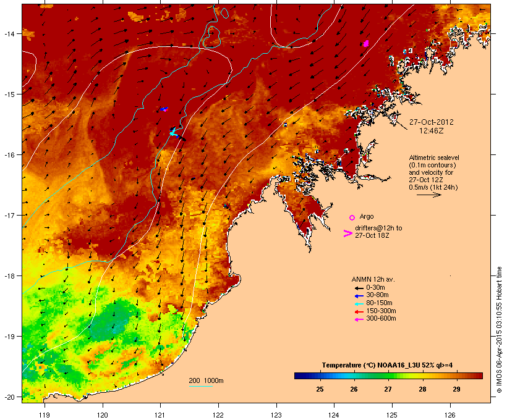Click the blue 30-80m legend arrow
The height and width of the screenshot is (420, 507).
point(359,296)
